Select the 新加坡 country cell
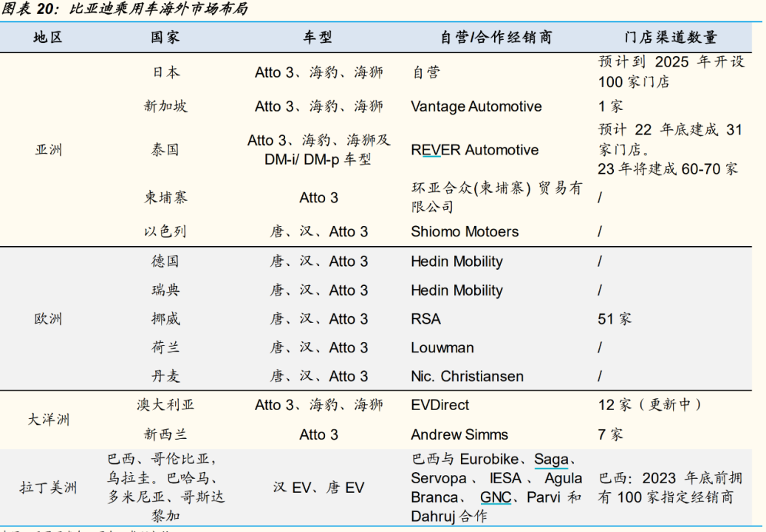 (x=165, y=106)
